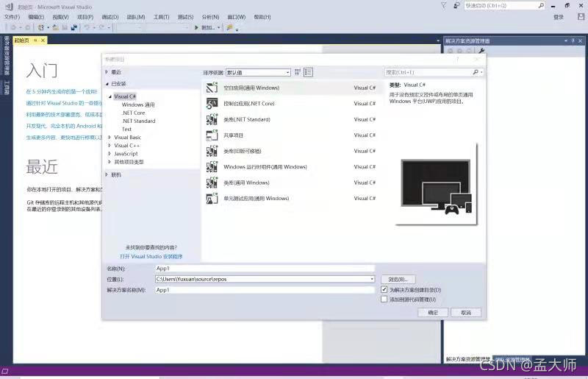Collapse the Visual C# tree node

pyautogui.click(x=110, y=96)
